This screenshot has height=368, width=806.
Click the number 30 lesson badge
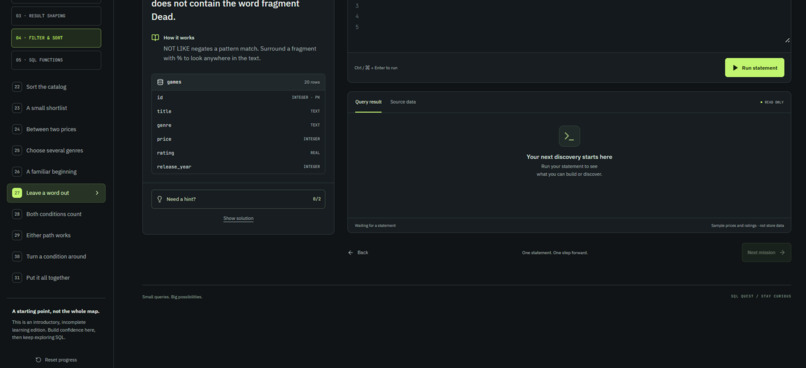tap(17, 256)
